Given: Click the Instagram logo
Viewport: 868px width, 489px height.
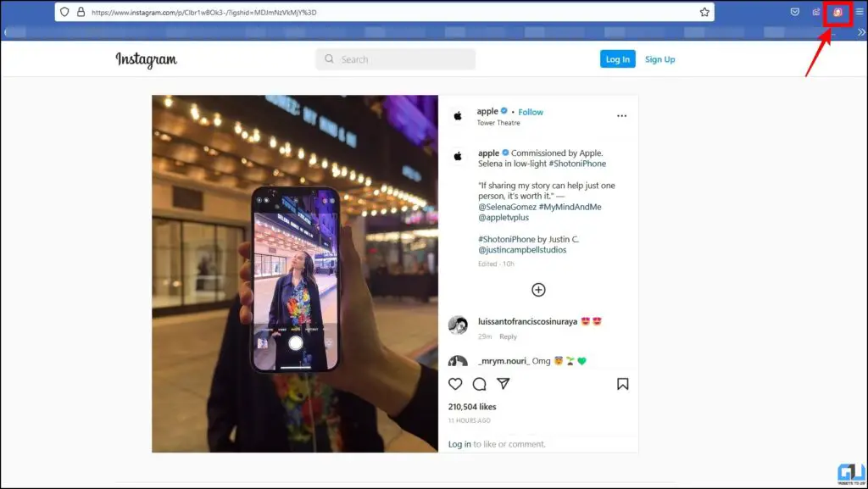Looking at the screenshot, I should point(146,59).
